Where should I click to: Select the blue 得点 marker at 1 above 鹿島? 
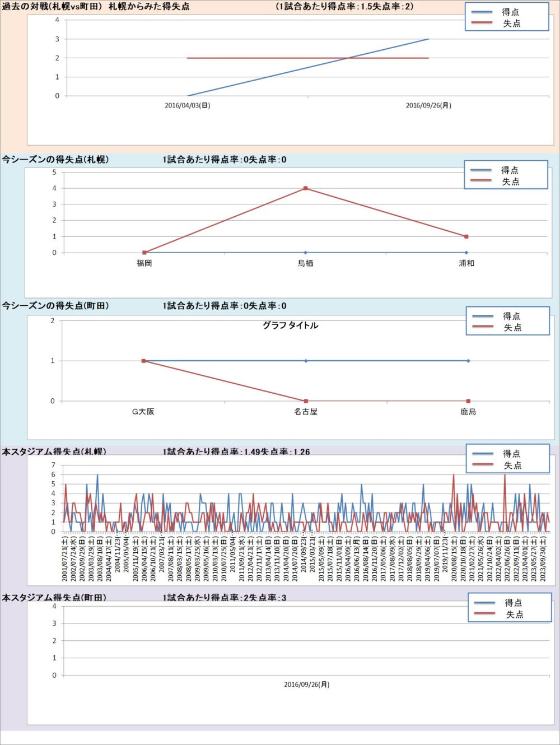(468, 361)
